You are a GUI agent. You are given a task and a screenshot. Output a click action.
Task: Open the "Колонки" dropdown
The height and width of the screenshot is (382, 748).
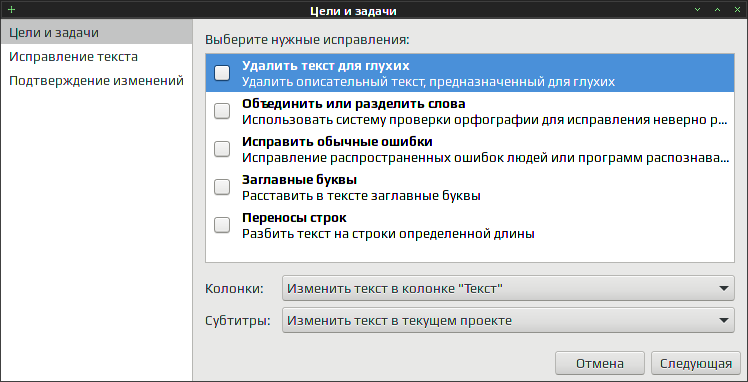coord(508,288)
